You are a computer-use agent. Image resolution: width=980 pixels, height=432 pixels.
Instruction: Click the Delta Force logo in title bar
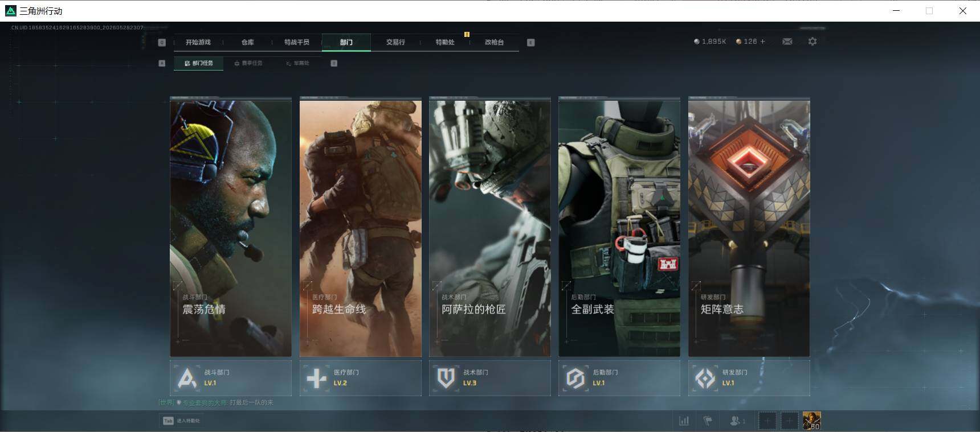pos(10,11)
